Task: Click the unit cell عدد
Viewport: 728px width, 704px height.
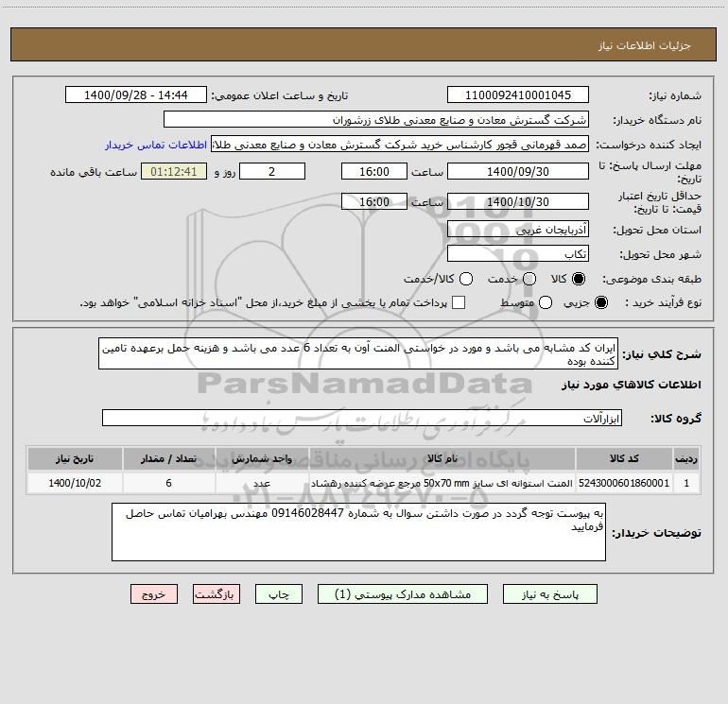Action: (x=262, y=483)
